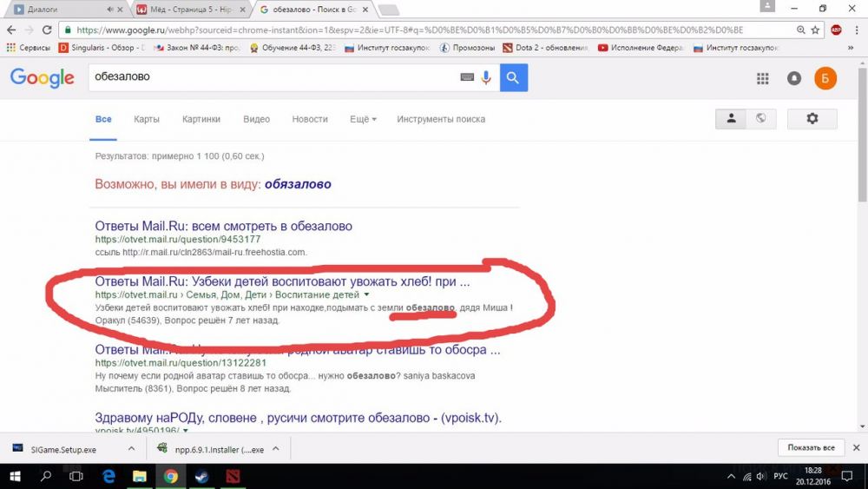Close the downloads bar
The height and width of the screenshot is (489, 868).
(857, 447)
